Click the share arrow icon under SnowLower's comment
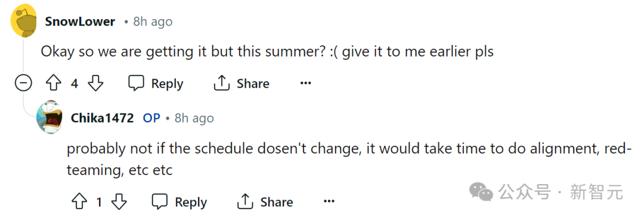The height and width of the screenshot is (218, 644). coord(221,83)
